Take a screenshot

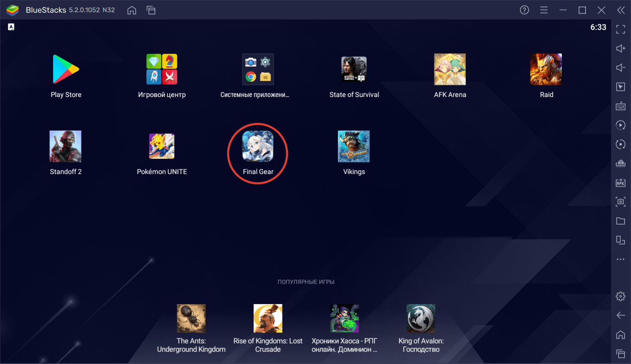[x=621, y=202]
